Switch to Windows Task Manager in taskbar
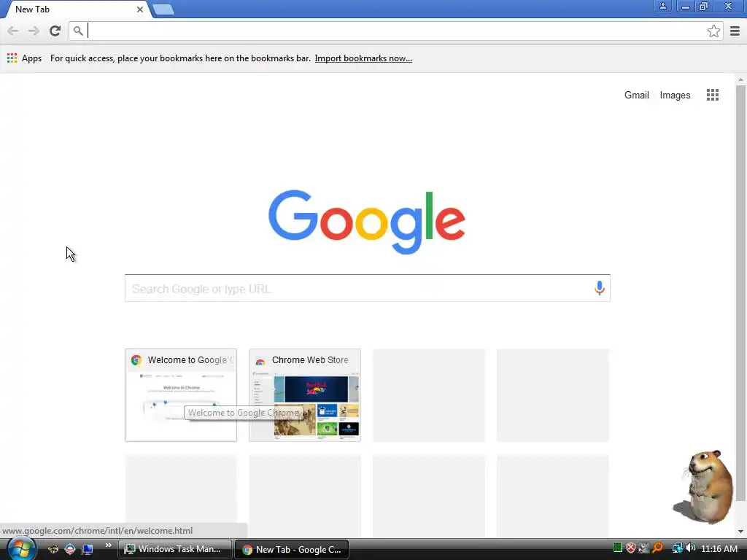Viewport: 747px width, 560px height. [x=175, y=549]
